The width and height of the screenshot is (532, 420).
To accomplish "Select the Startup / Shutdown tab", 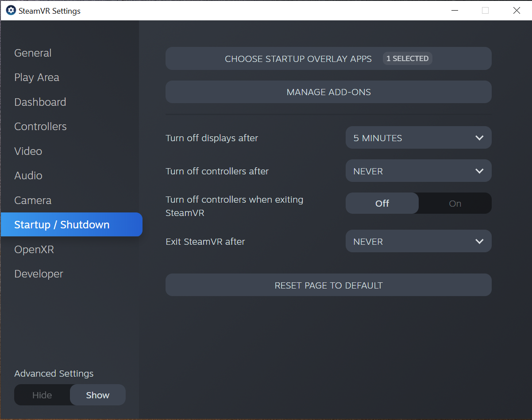I will pyautogui.click(x=71, y=224).
